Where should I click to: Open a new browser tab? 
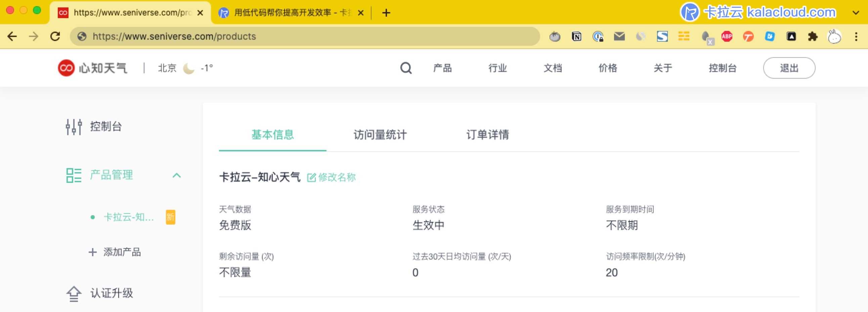click(x=386, y=13)
